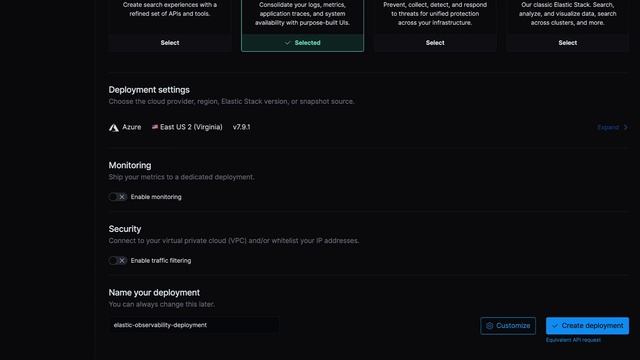The image size is (640, 360).
Task: Click the Azure cloud provider logo
Action: pyautogui.click(x=114, y=127)
